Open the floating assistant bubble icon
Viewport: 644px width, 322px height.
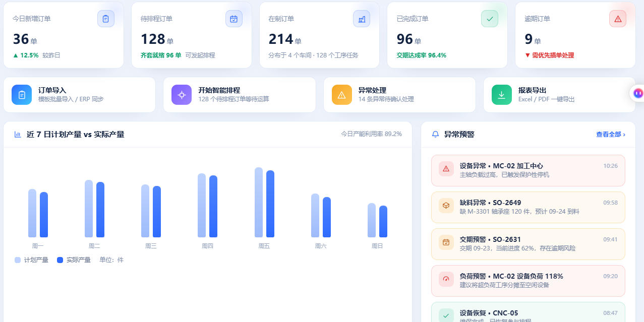637,93
